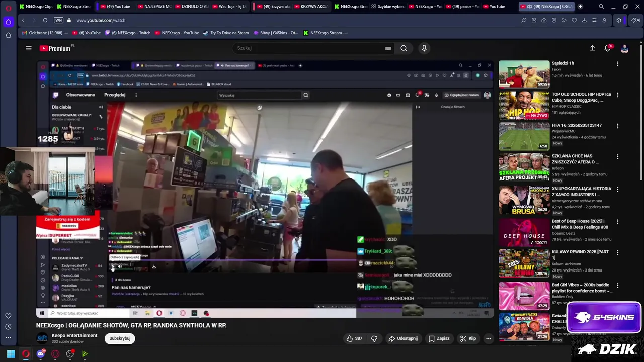Open options for TOP OLD SCHOOL HIP HOP video
644x362 pixels.
[618, 95]
